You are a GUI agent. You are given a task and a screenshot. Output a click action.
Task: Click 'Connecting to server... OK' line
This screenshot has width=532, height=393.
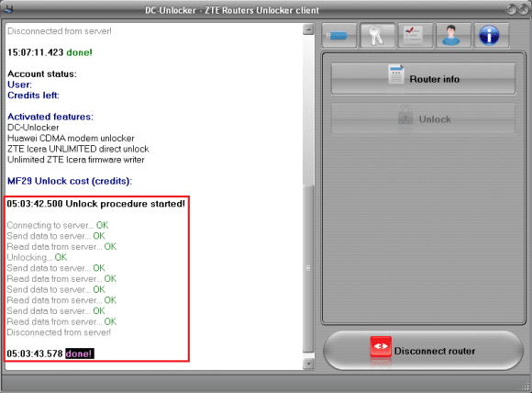point(58,225)
